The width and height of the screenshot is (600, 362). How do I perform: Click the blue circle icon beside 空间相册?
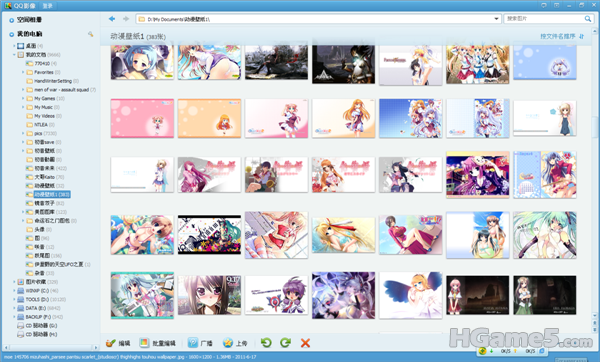tap(11, 20)
